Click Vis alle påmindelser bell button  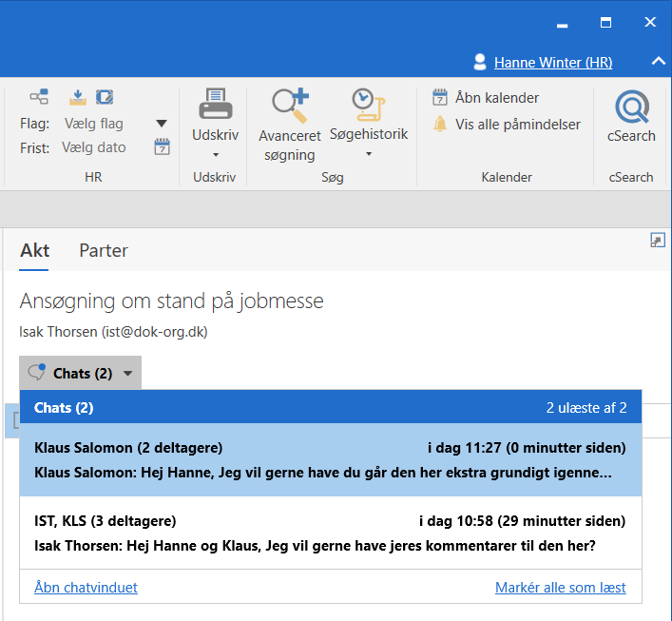point(506,124)
